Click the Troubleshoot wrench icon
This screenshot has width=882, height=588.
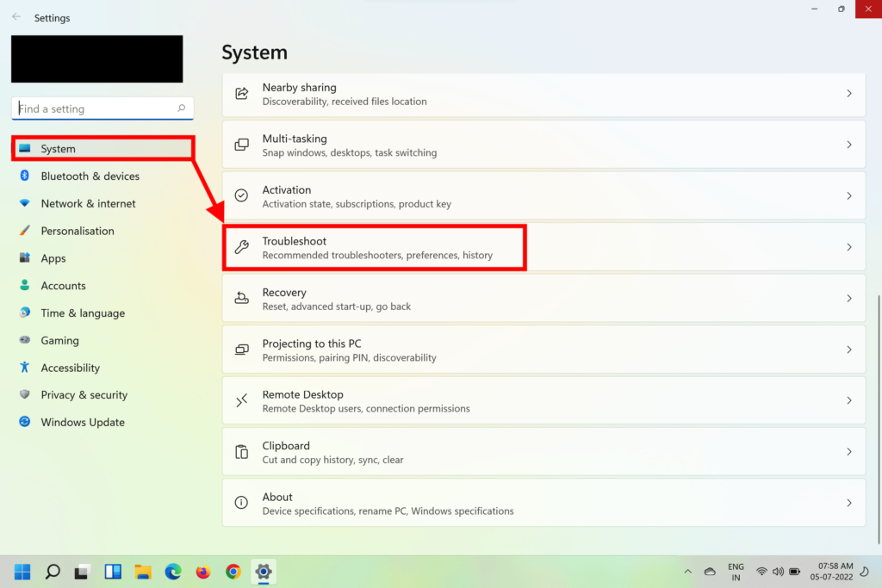242,247
